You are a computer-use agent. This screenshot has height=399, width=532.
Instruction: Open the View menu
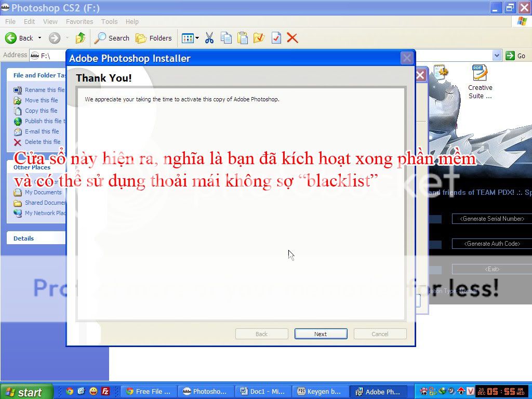click(x=50, y=21)
